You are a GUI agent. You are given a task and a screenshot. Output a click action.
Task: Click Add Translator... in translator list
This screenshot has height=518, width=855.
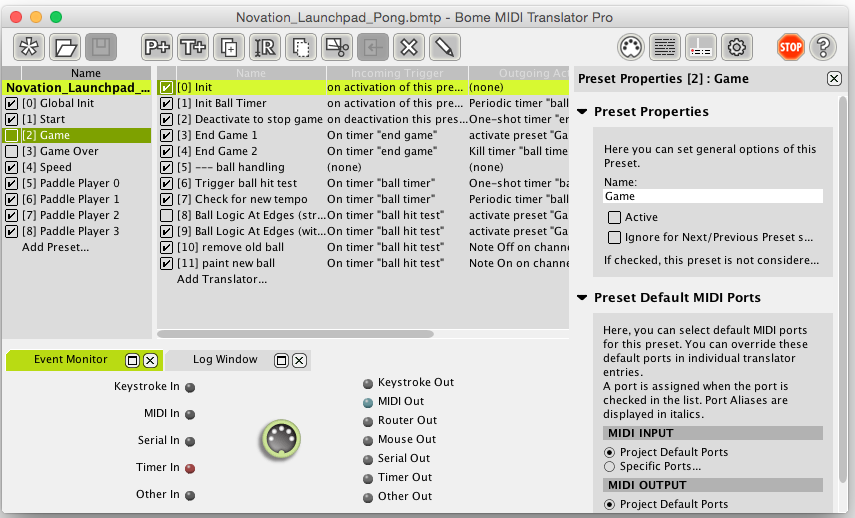tap(222, 279)
